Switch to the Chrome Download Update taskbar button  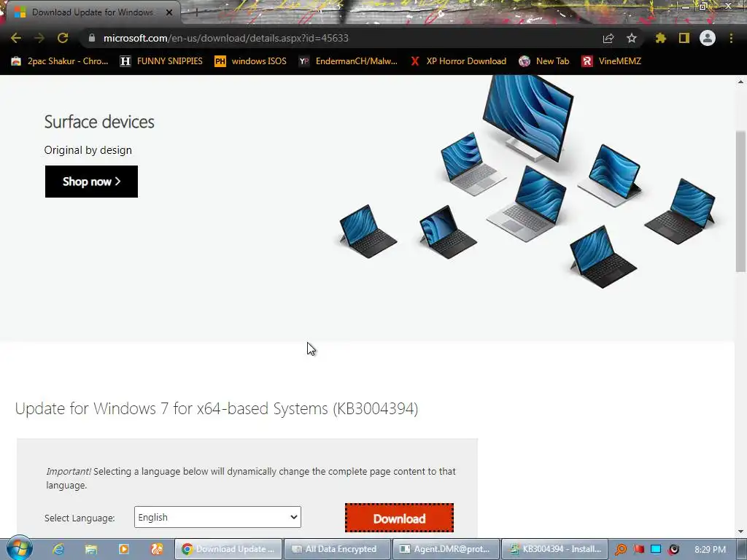click(228, 549)
